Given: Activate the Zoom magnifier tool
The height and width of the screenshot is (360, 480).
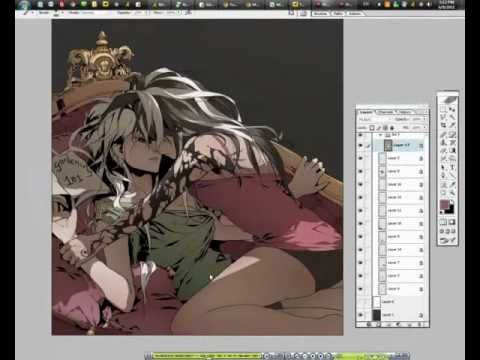Looking at the screenshot, I should pos(453,191).
